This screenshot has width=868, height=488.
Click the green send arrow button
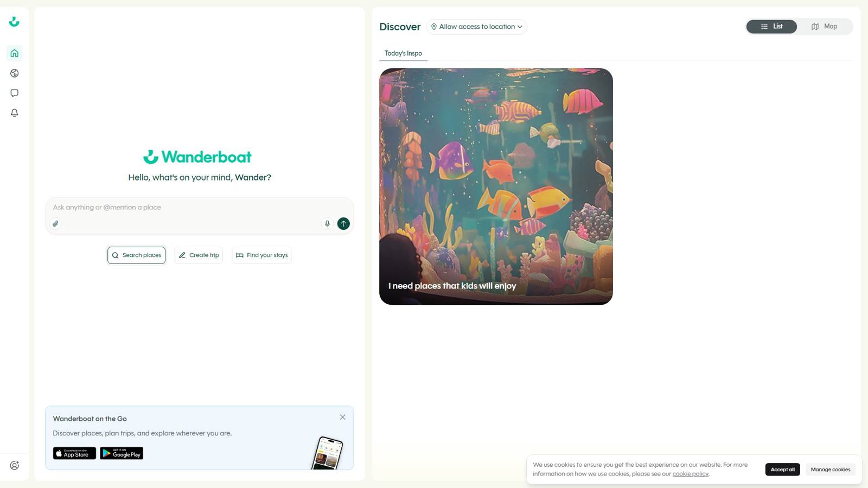coord(343,223)
